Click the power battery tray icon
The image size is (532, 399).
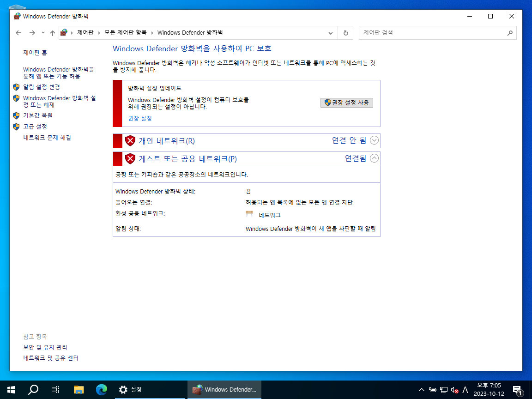433,390
